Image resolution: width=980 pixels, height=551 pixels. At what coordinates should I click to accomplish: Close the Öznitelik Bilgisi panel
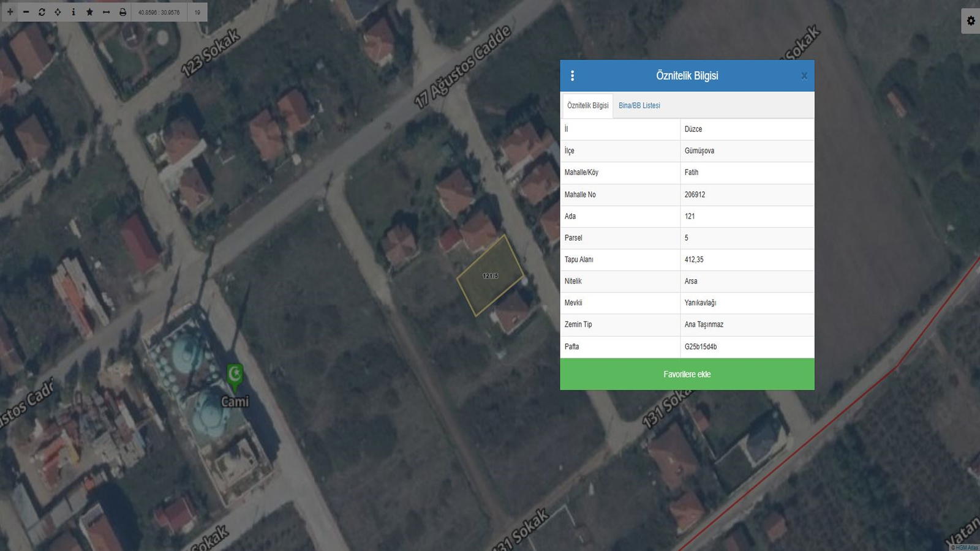(x=804, y=76)
